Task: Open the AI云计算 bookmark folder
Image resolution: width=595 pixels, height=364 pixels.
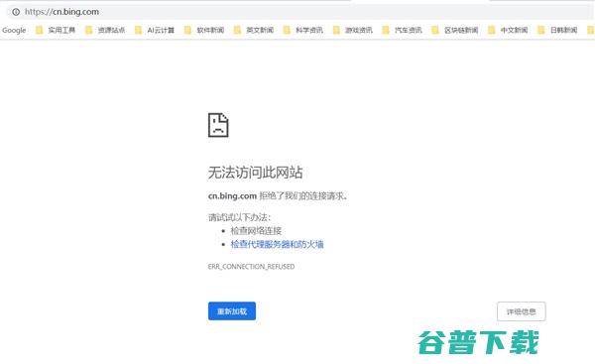Action: coord(155,30)
